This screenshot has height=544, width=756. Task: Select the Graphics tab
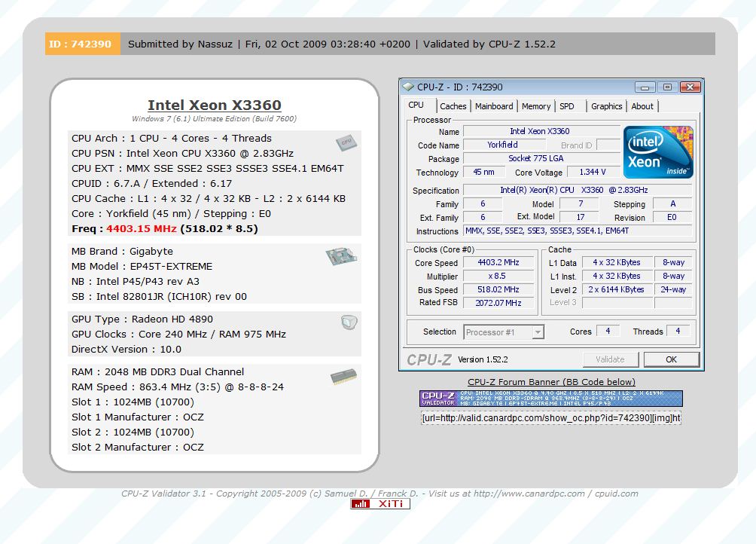(x=607, y=106)
